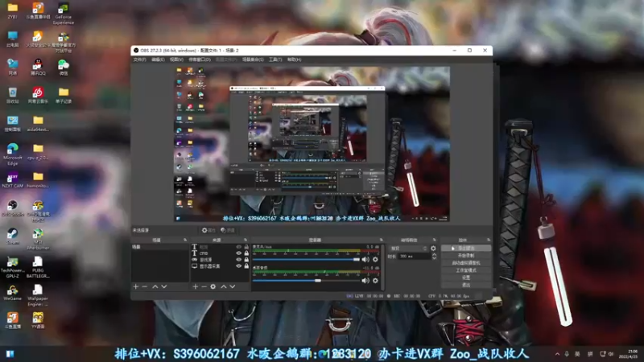Open the Wallpaper Engine desktop shortcut
Viewport: 644px width, 362px height.
coord(38,295)
